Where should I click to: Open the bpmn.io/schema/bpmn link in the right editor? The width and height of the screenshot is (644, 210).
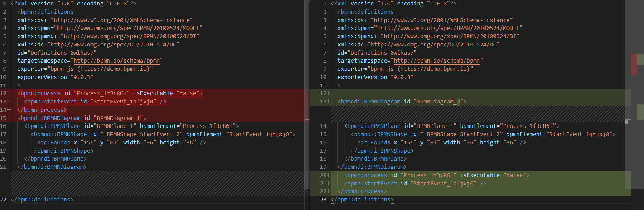(437, 60)
